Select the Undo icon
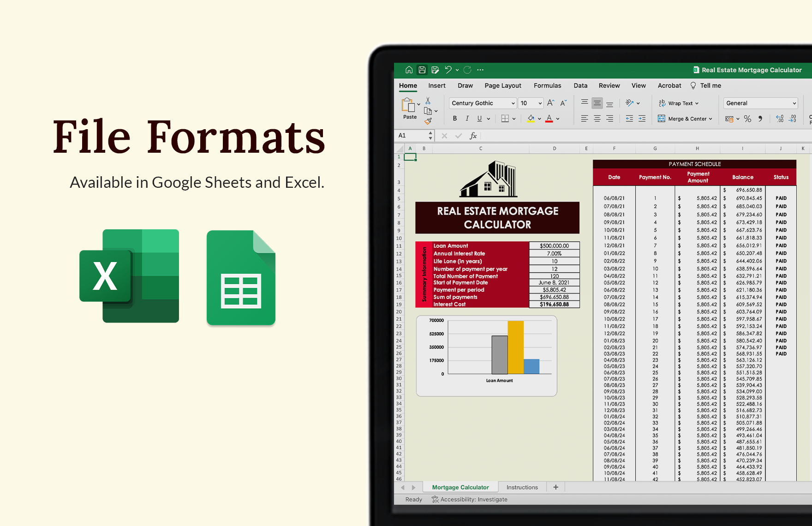This screenshot has height=526, width=812. (448, 70)
